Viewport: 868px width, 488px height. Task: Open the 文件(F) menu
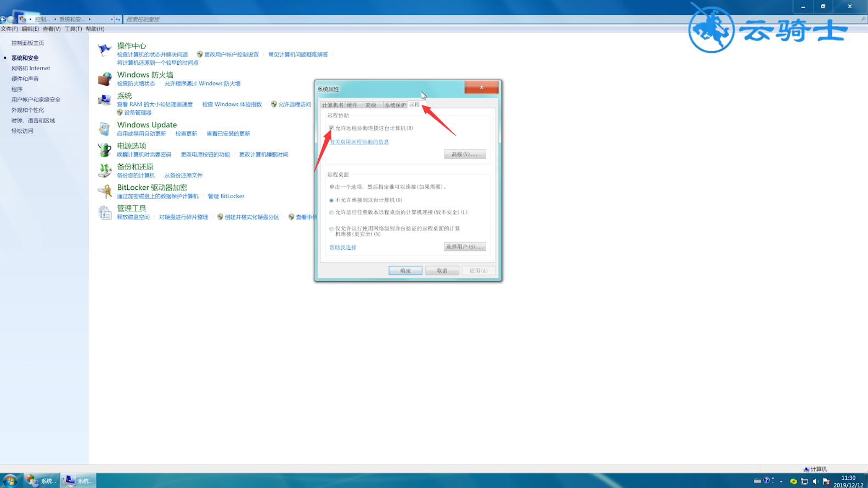click(9, 29)
